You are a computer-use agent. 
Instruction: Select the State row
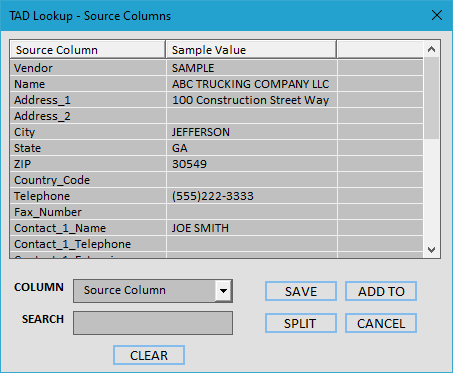[x=217, y=148]
